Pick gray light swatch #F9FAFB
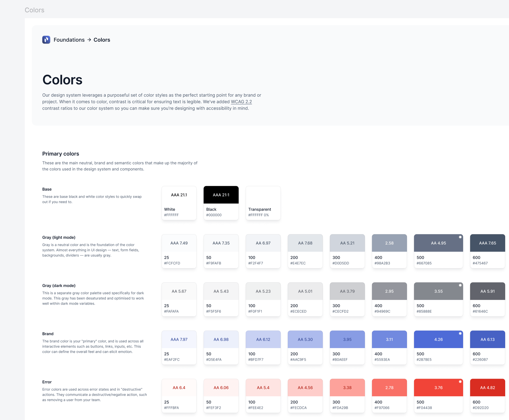The height and width of the screenshot is (420, 509). (x=221, y=251)
